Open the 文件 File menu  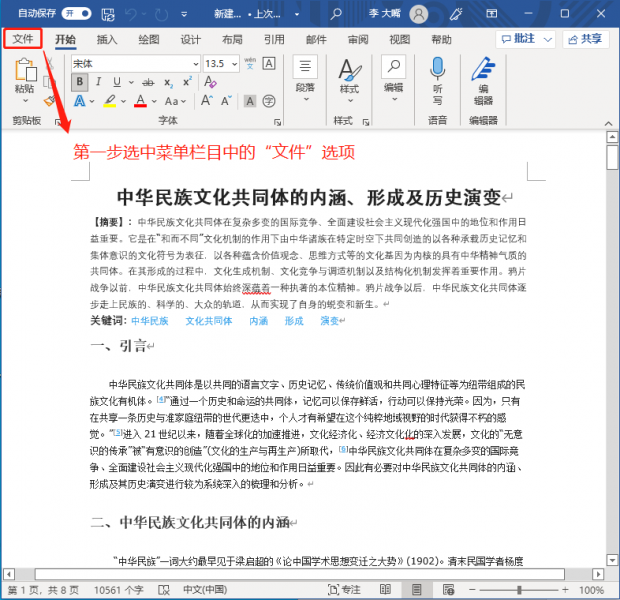coord(23,39)
